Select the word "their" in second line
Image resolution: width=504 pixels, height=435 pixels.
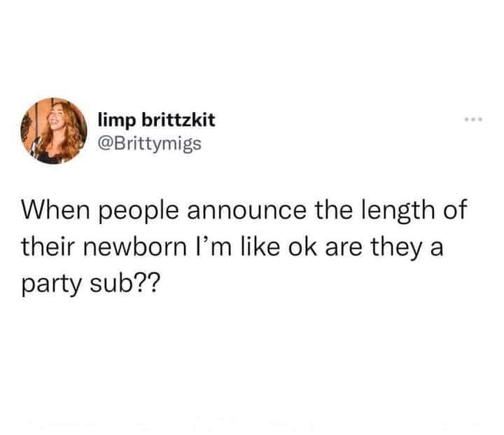(48, 247)
